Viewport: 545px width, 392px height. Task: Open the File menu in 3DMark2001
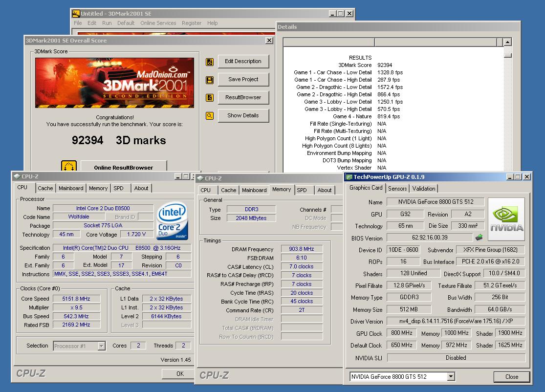point(78,23)
